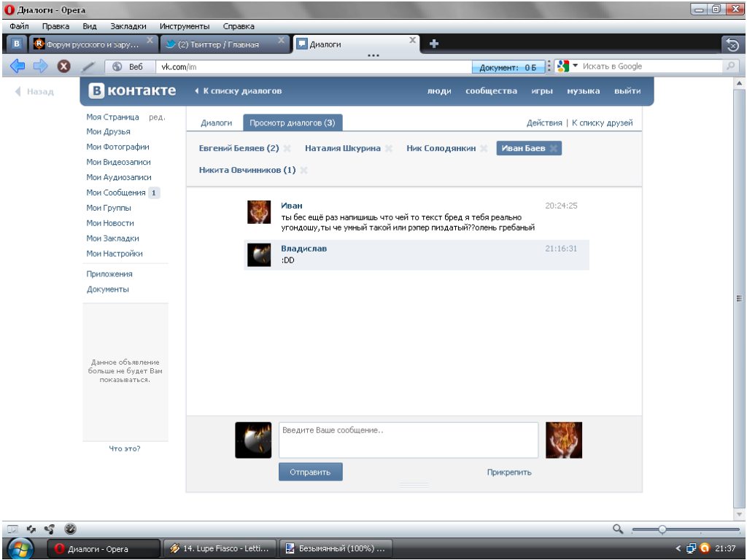Click the Opera Link sync icon in status bar
Image resolution: width=747 pixels, height=560 pixels.
pos(31,529)
